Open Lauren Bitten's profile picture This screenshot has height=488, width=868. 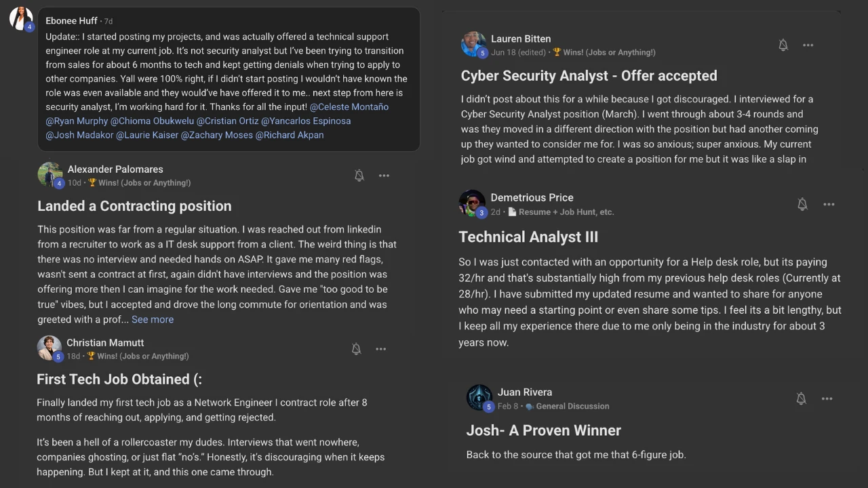click(473, 44)
